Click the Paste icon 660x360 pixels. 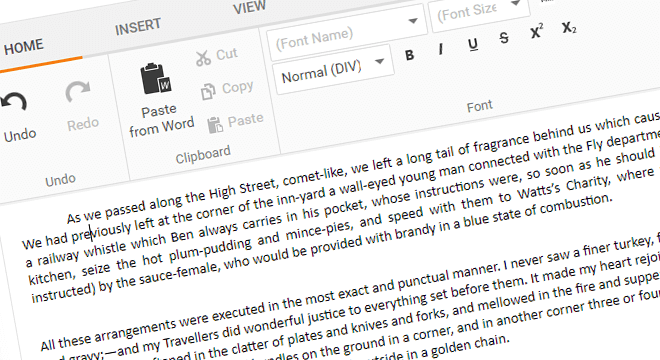point(215,125)
